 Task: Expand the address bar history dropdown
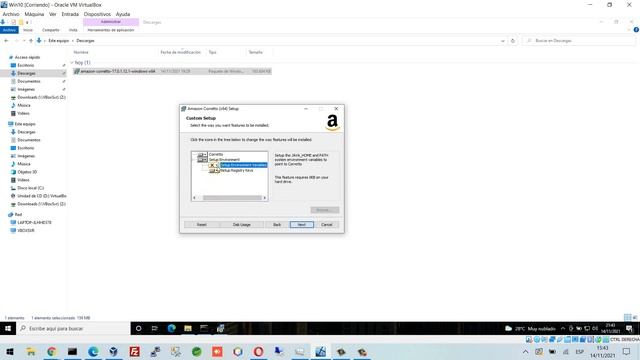pos(502,41)
